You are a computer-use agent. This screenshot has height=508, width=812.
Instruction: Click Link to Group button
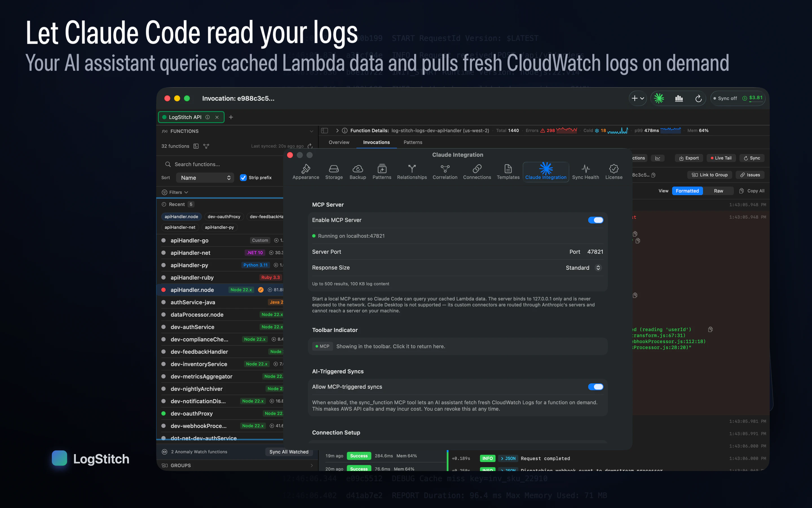click(x=710, y=175)
